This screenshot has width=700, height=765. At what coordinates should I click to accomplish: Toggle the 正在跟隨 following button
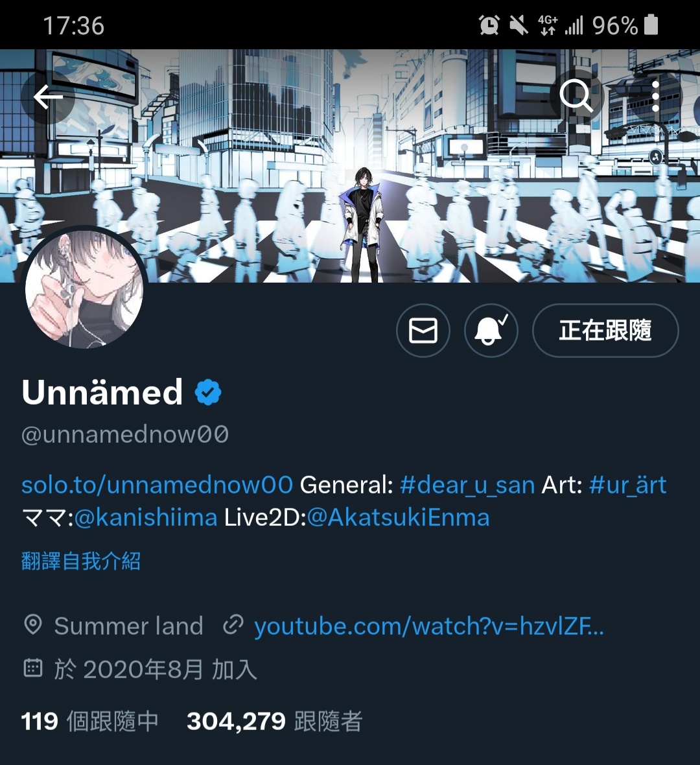[x=605, y=331]
